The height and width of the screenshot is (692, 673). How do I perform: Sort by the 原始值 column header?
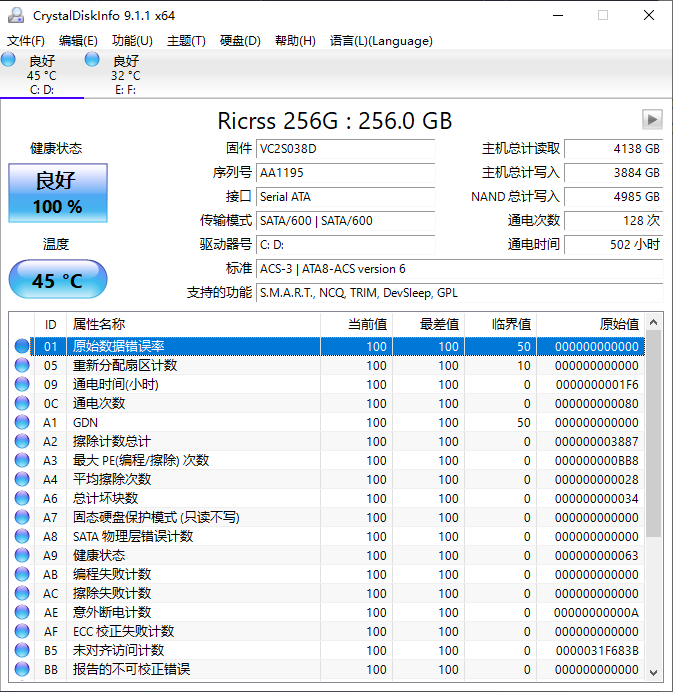[x=590, y=324]
